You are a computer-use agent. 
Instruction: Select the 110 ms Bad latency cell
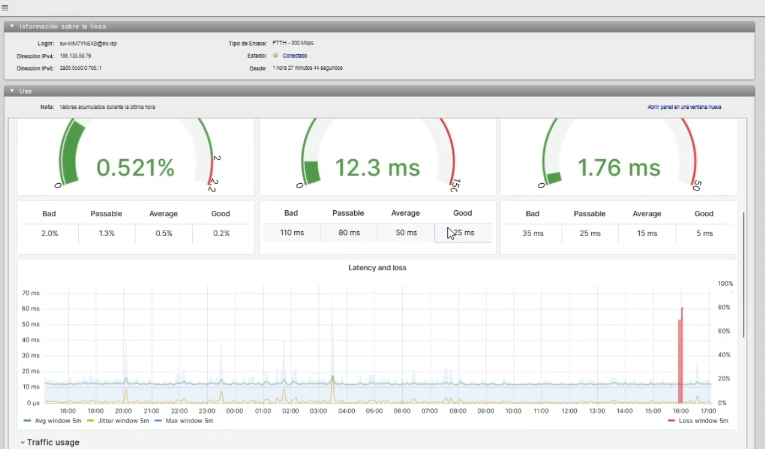[x=291, y=233]
